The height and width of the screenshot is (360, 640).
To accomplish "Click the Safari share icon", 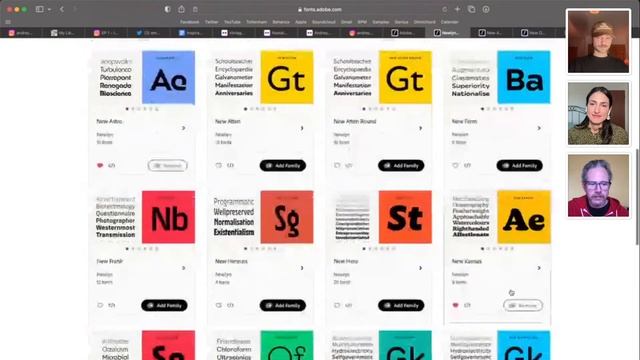I will pyautogui.click(x=182, y=9).
